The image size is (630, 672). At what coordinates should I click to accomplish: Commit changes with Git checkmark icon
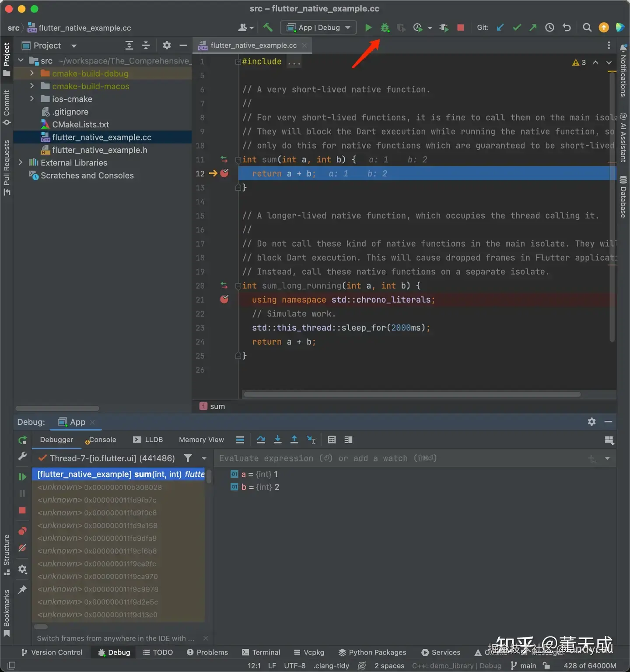point(517,28)
